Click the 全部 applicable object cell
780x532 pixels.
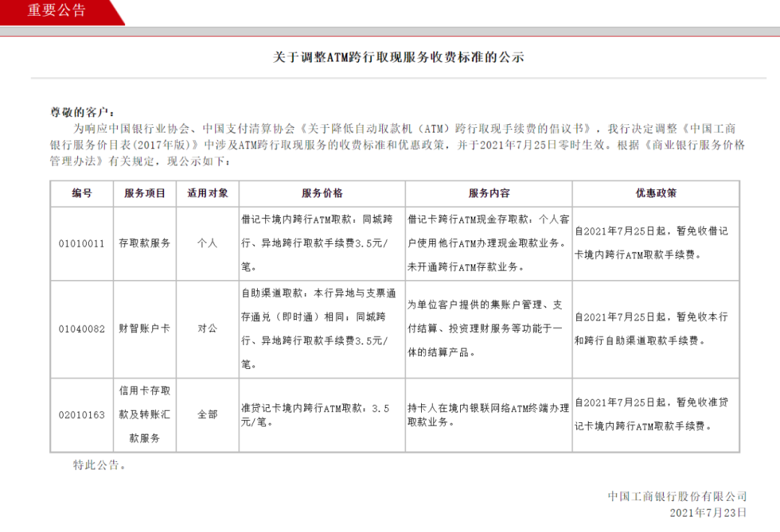[x=207, y=415]
